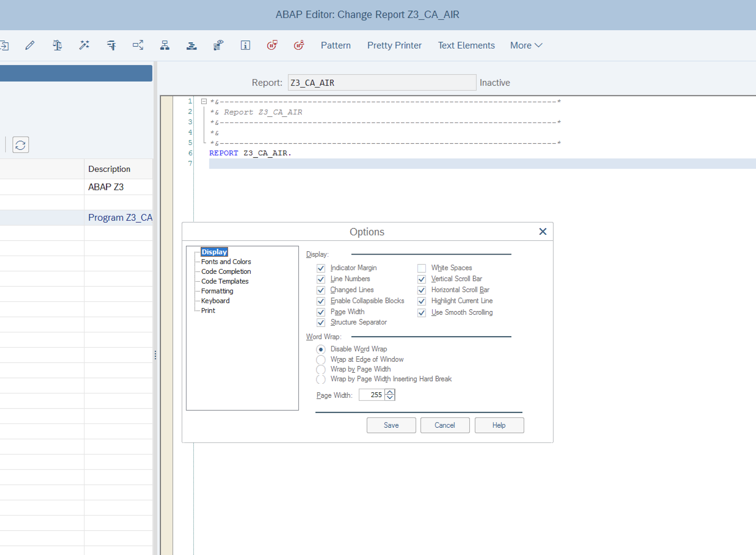Image resolution: width=756 pixels, height=555 pixels.
Task: Disable the Line Numbers checkbox
Action: click(x=321, y=279)
